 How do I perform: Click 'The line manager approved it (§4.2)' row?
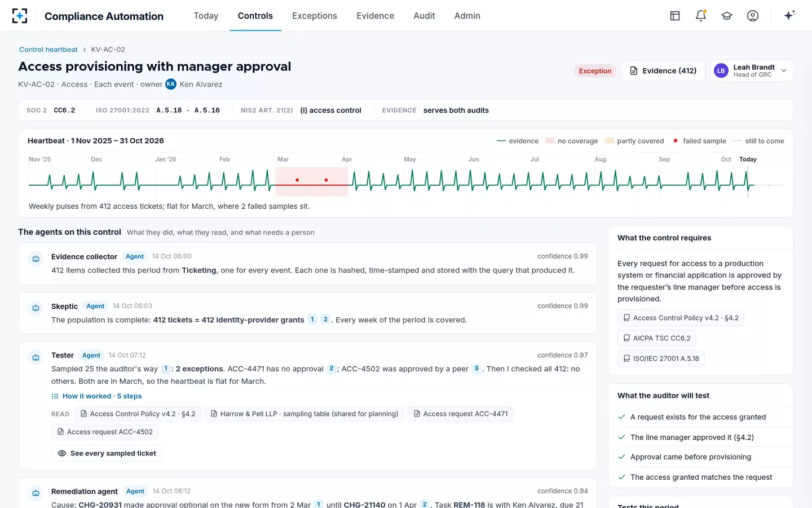coord(701,437)
